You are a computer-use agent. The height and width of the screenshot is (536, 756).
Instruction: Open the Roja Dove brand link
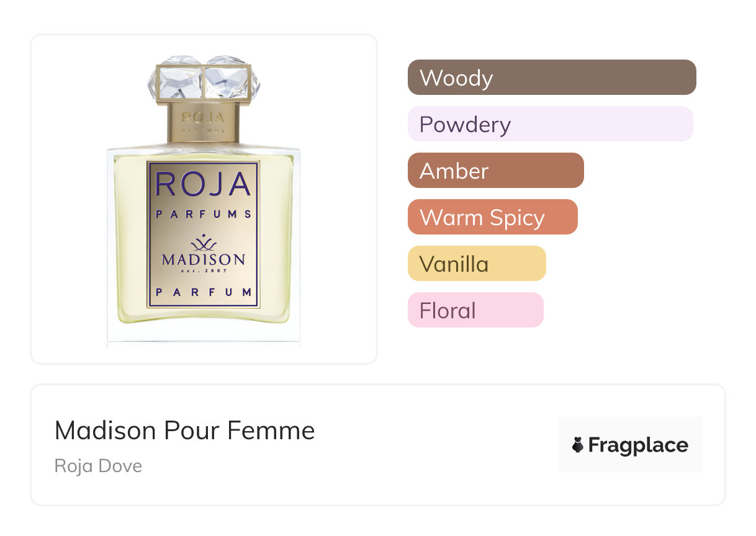pyautogui.click(x=98, y=465)
